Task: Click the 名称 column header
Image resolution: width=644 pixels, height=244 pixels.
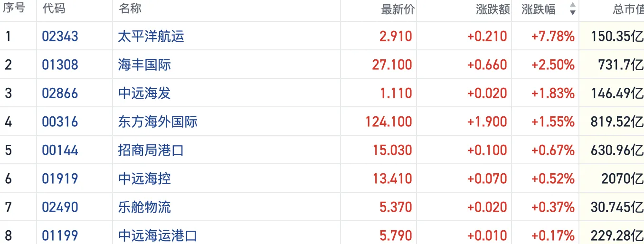Action: pyautogui.click(x=130, y=9)
